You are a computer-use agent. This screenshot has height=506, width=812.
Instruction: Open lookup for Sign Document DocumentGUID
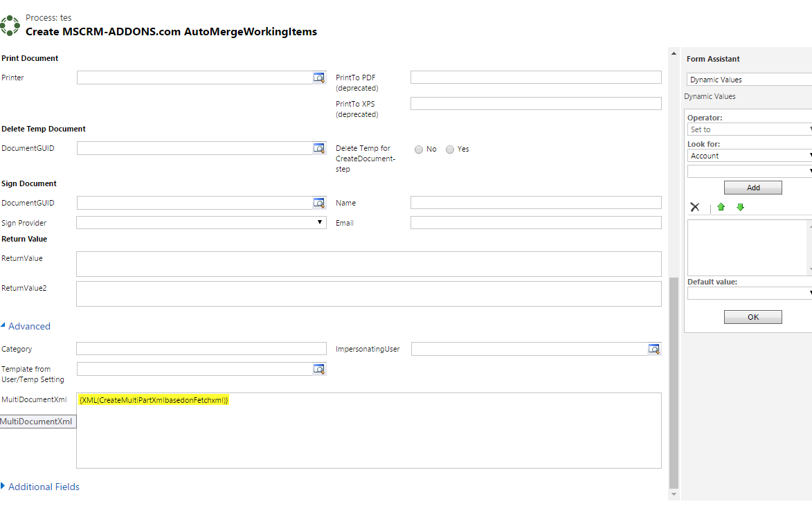319,203
